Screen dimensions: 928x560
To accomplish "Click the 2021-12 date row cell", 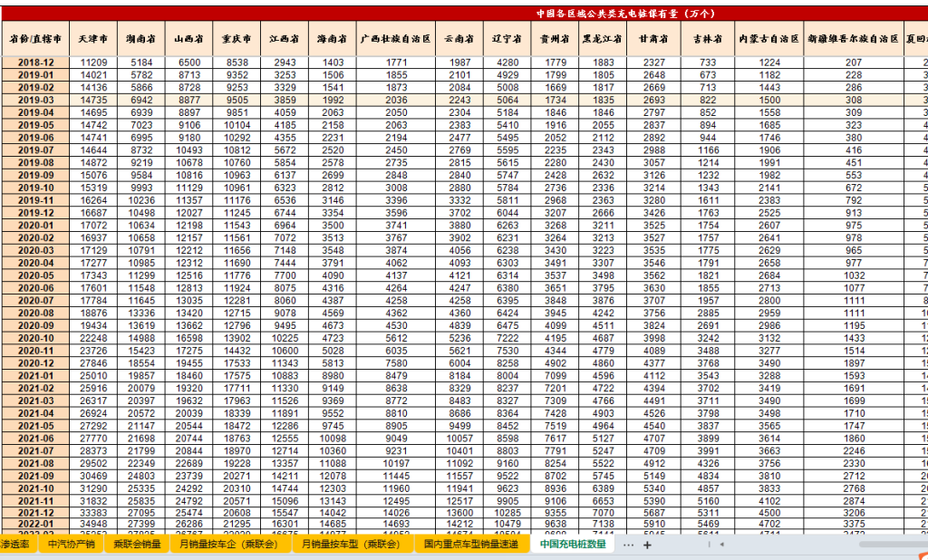I will click(x=35, y=512).
